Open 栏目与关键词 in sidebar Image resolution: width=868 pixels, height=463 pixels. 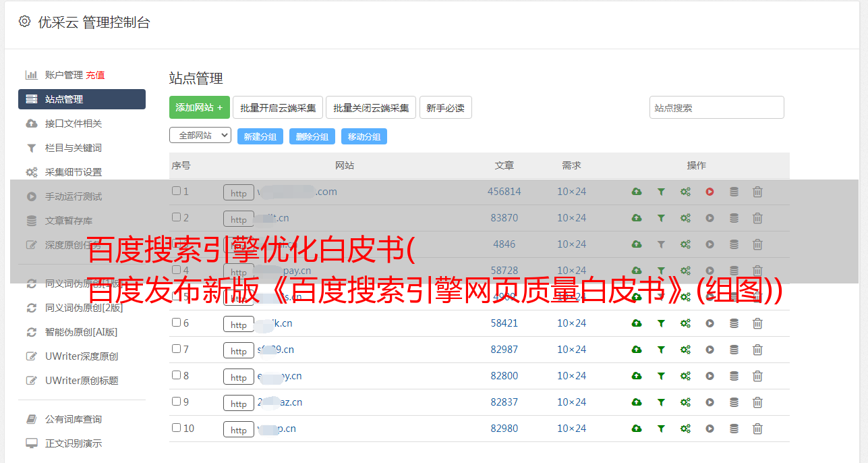[74, 148]
